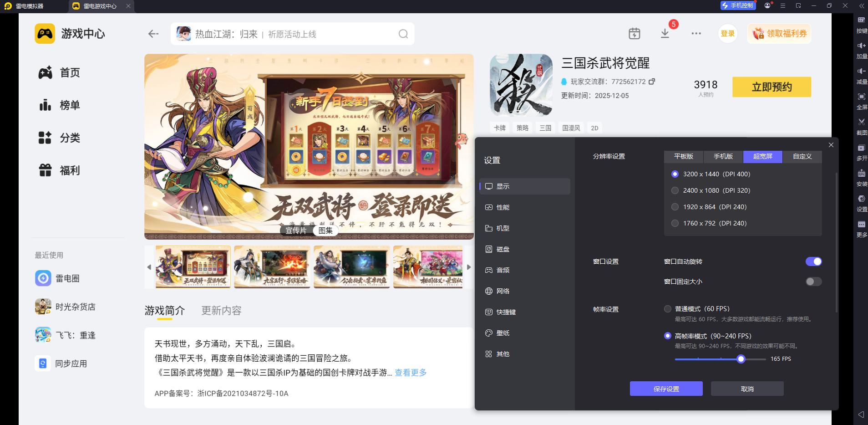The image size is (868, 425).
Task: Open 音频 settings section
Action: click(x=525, y=270)
